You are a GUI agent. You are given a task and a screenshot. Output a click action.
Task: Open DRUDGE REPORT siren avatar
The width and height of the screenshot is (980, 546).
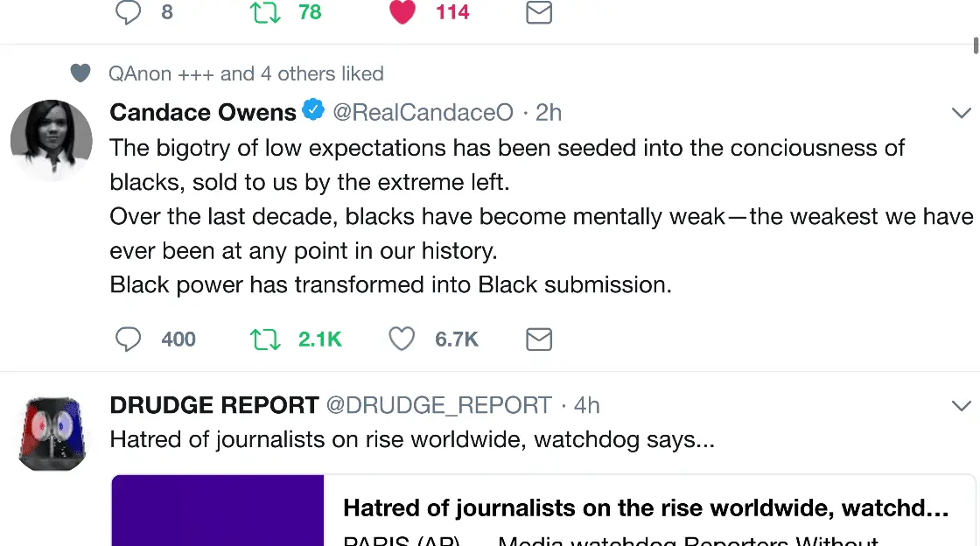point(51,433)
